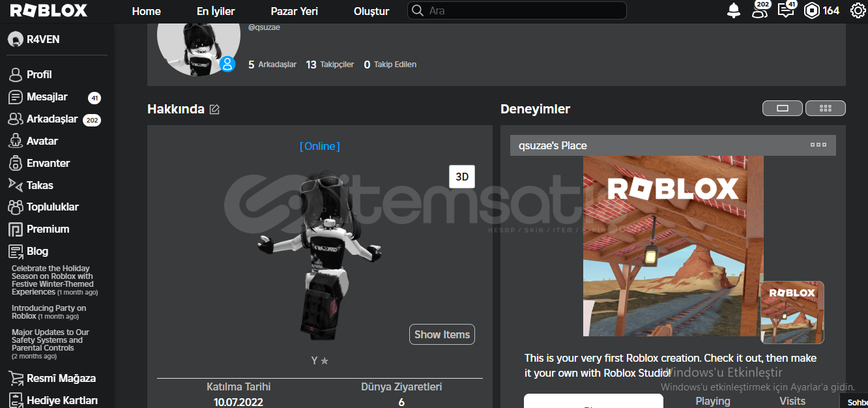View the 0 Takip Edilen list
Image resolution: width=868 pixels, height=408 pixels.
point(390,65)
